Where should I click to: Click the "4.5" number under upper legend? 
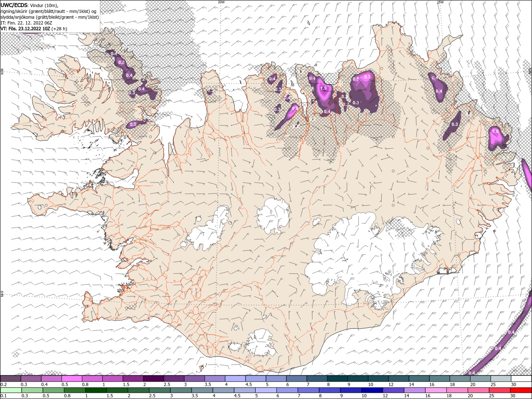click(x=249, y=384)
